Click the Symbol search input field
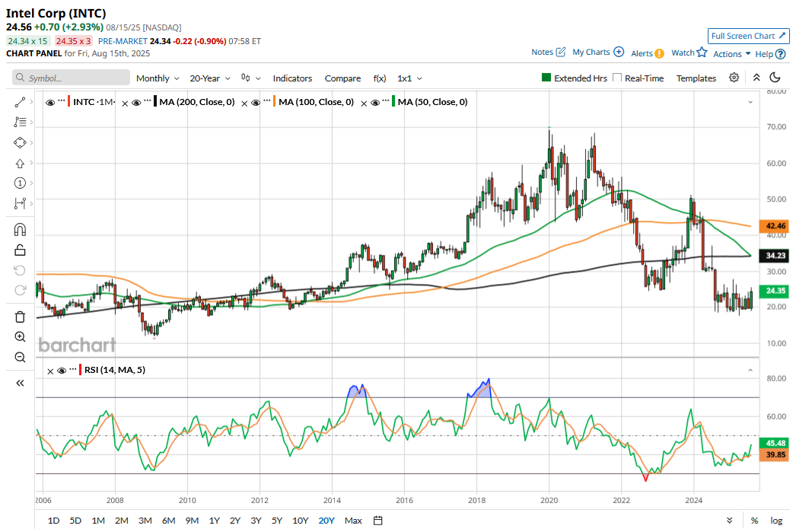The image size is (799, 532). pyautogui.click(x=71, y=78)
